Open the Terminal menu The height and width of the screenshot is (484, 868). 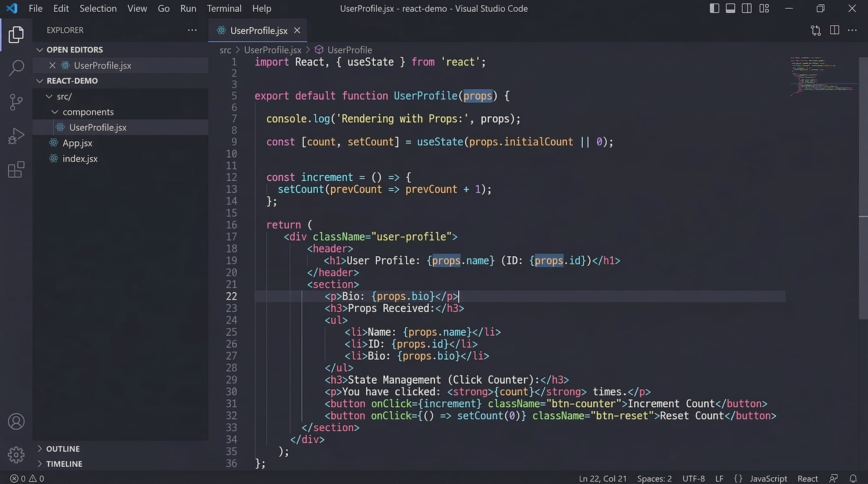pos(224,8)
